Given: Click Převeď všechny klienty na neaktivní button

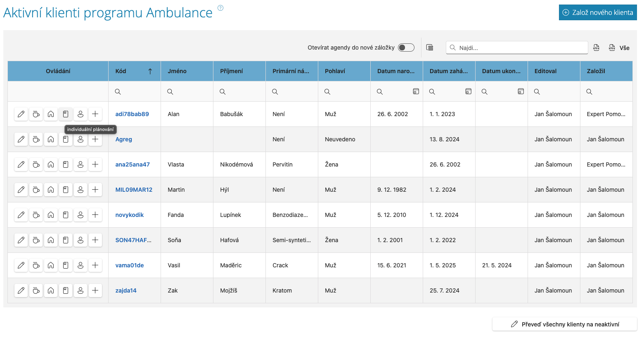Looking at the screenshot, I should 565,324.
